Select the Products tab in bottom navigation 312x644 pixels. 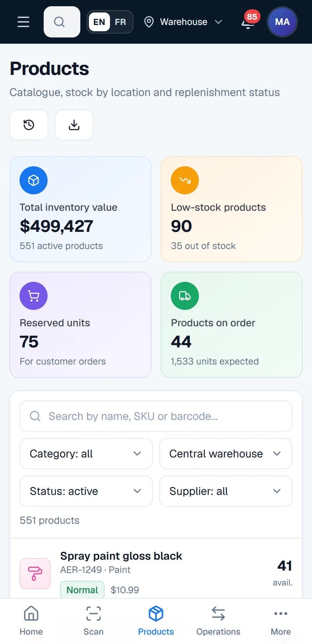[156, 621]
